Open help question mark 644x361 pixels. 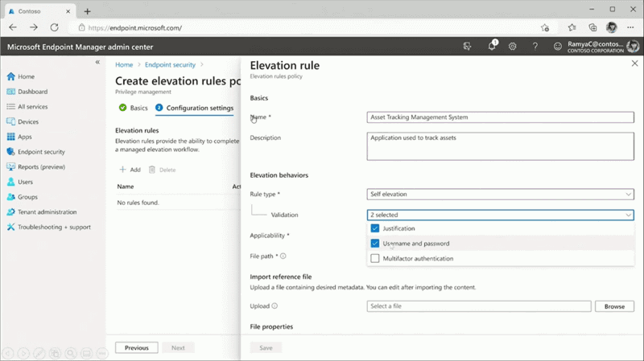(535, 47)
